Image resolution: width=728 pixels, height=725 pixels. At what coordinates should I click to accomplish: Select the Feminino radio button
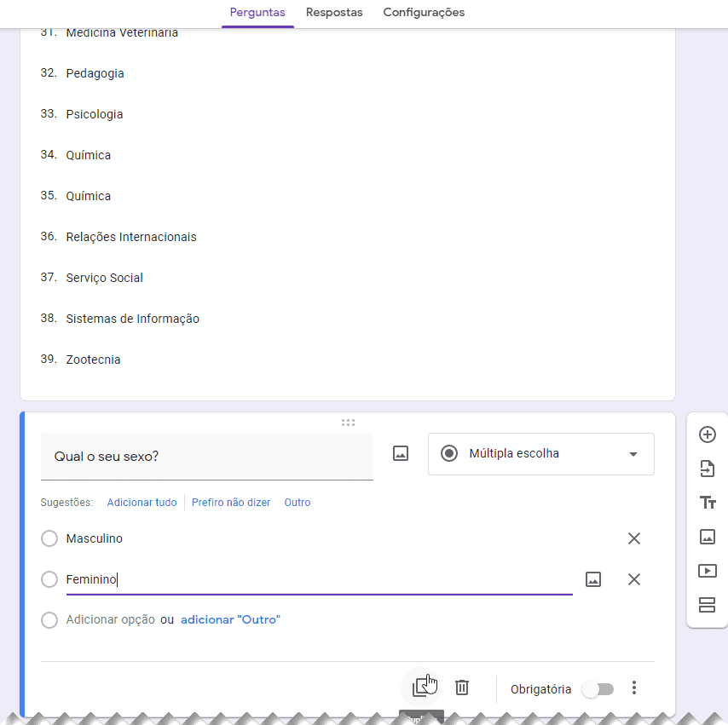(49, 578)
